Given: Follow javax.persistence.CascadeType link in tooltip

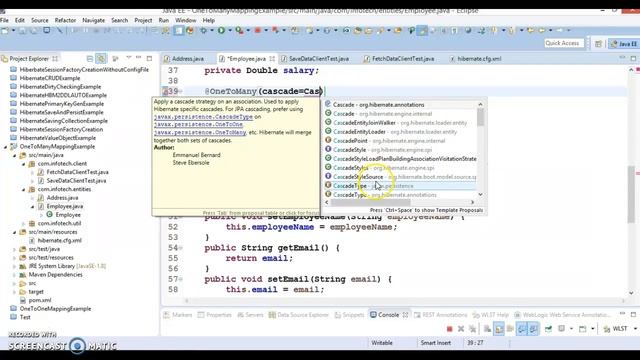Looking at the screenshot, I should click(x=203, y=117).
